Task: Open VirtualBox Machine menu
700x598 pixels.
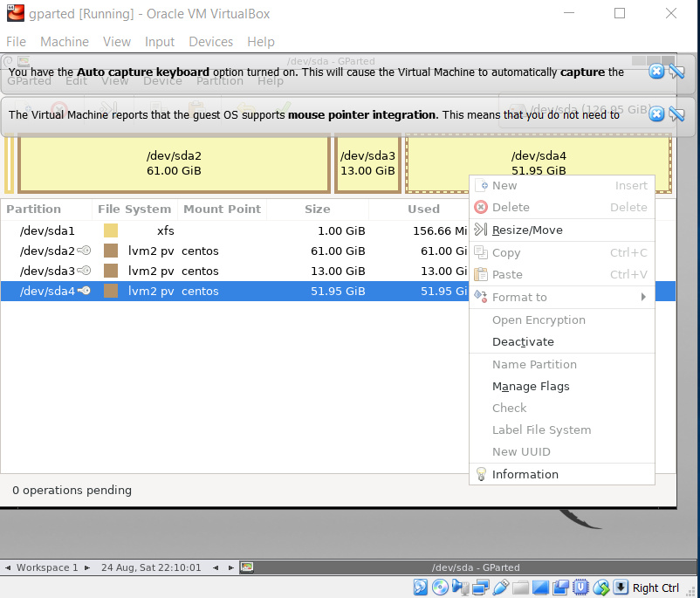Action: 65,42
